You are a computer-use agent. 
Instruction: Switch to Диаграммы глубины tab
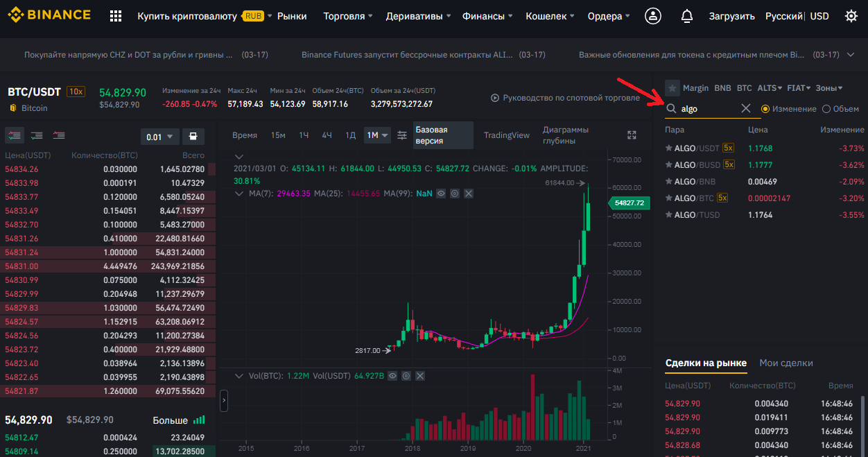(x=566, y=135)
